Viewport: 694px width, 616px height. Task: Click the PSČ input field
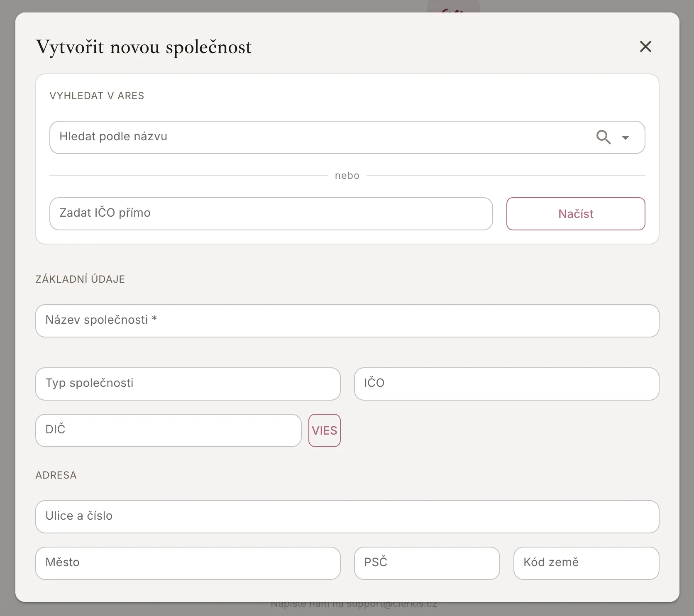tap(427, 563)
